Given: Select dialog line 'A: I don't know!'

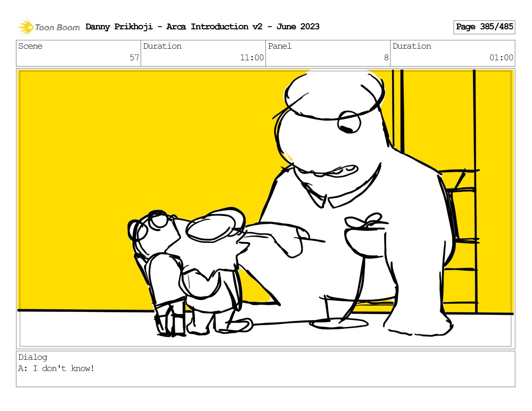Looking at the screenshot, I should (56, 368).
